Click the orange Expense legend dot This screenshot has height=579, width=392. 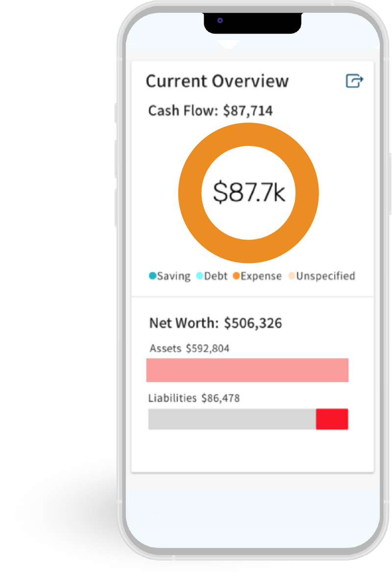[x=236, y=276]
